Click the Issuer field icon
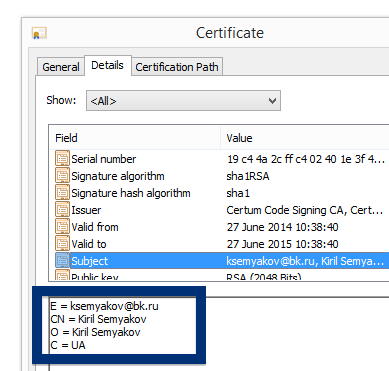Screen dimensions: 389x371 pos(62,210)
